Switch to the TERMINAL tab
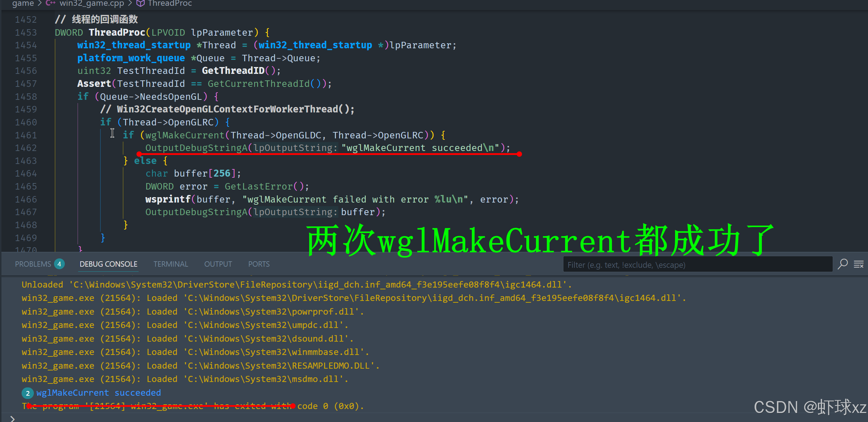 [x=171, y=264]
